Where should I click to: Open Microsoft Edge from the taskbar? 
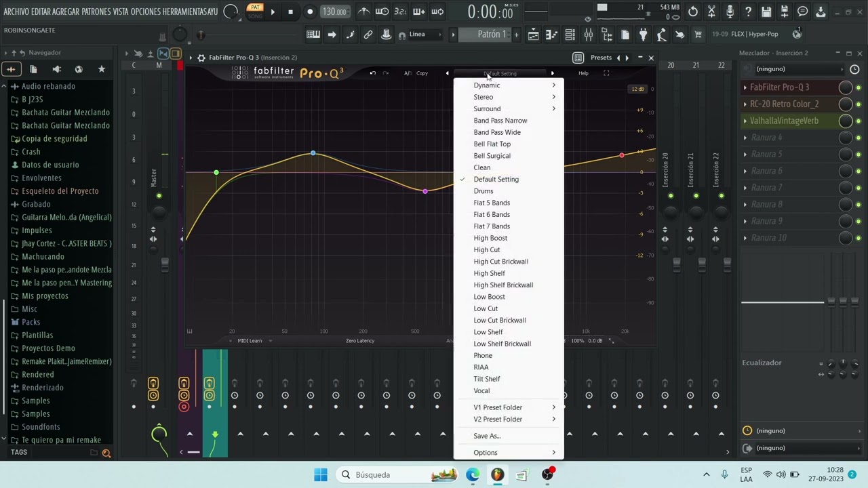pos(473,474)
